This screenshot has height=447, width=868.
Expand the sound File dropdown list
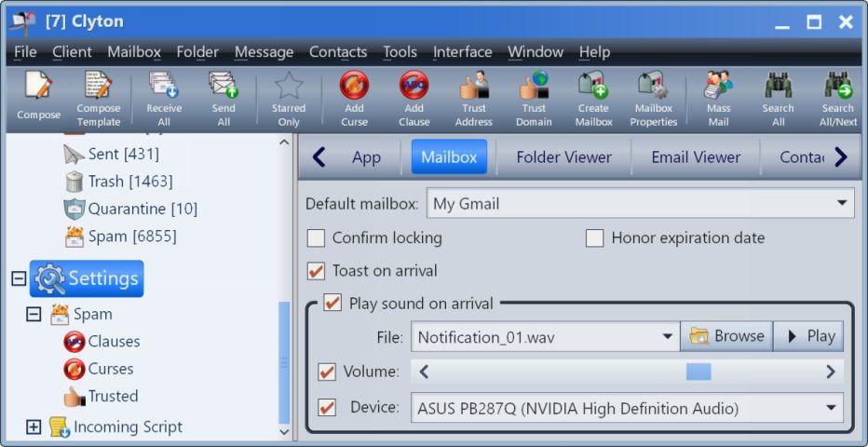tap(667, 336)
